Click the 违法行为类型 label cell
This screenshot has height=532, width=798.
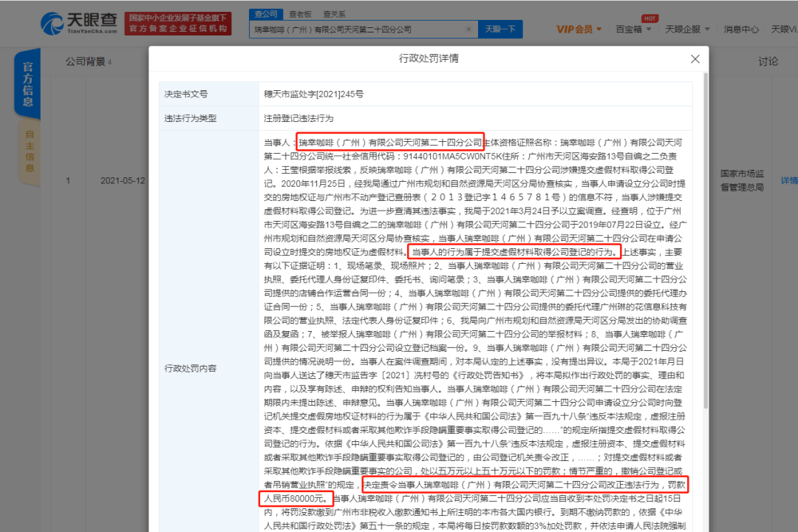208,119
